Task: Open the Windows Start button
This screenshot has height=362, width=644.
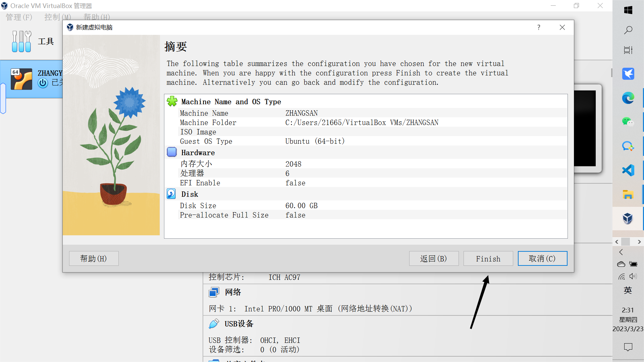Action: (628, 10)
